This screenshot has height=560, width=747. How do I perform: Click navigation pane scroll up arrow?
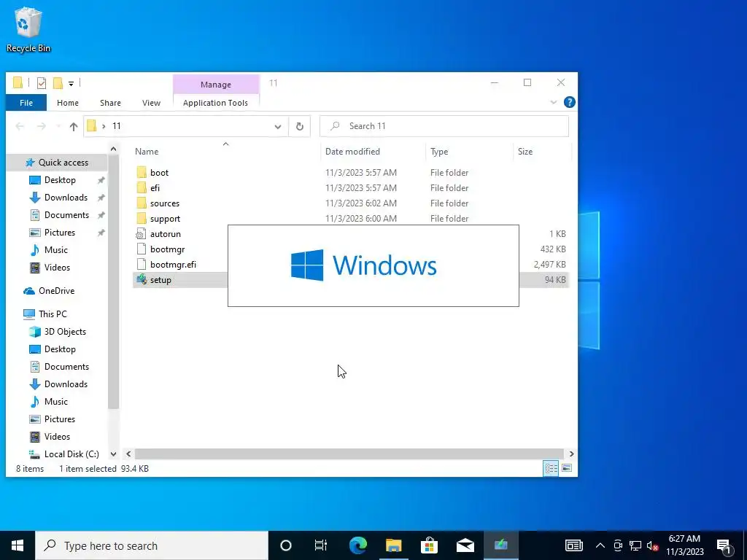coord(113,149)
